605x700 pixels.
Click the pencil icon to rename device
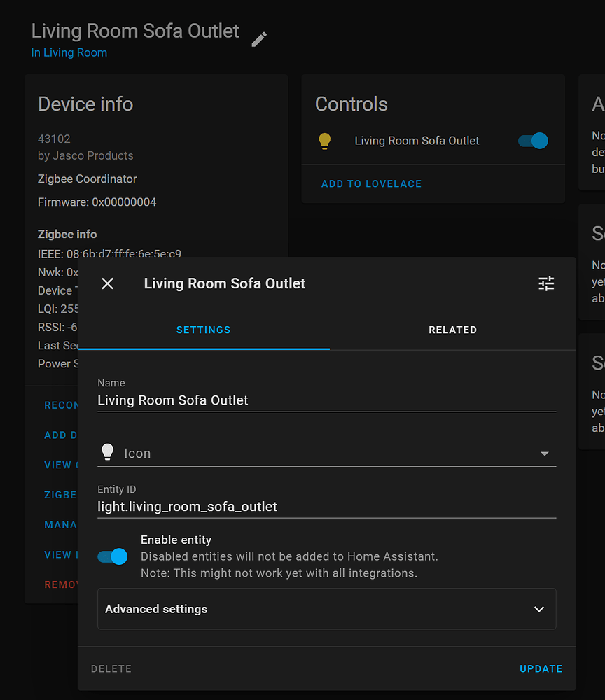click(258, 39)
